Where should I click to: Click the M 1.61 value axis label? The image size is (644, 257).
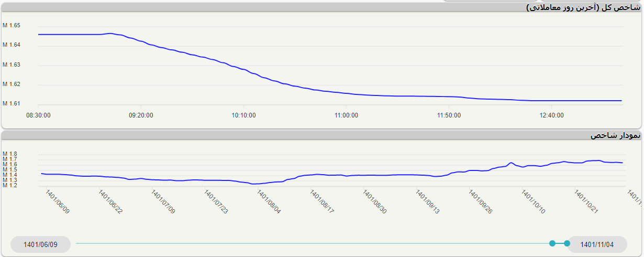(12, 104)
